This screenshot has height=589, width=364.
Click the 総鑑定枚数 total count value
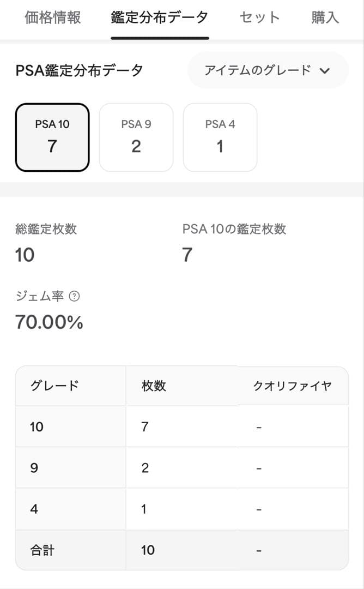coord(25,255)
